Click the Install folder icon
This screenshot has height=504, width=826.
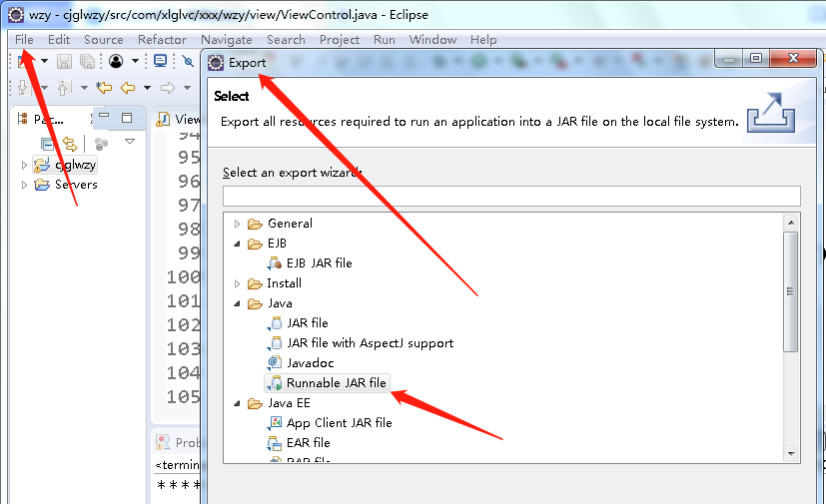255,283
